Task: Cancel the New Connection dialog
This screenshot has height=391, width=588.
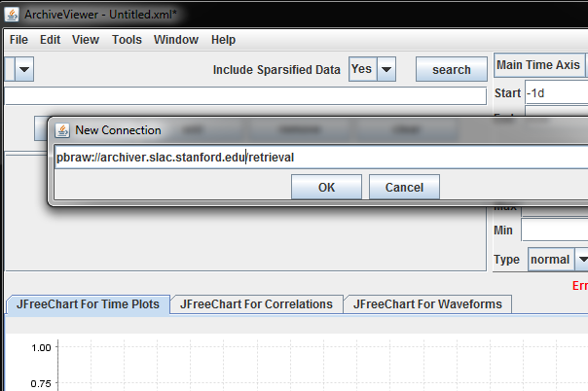Action: (404, 187)
